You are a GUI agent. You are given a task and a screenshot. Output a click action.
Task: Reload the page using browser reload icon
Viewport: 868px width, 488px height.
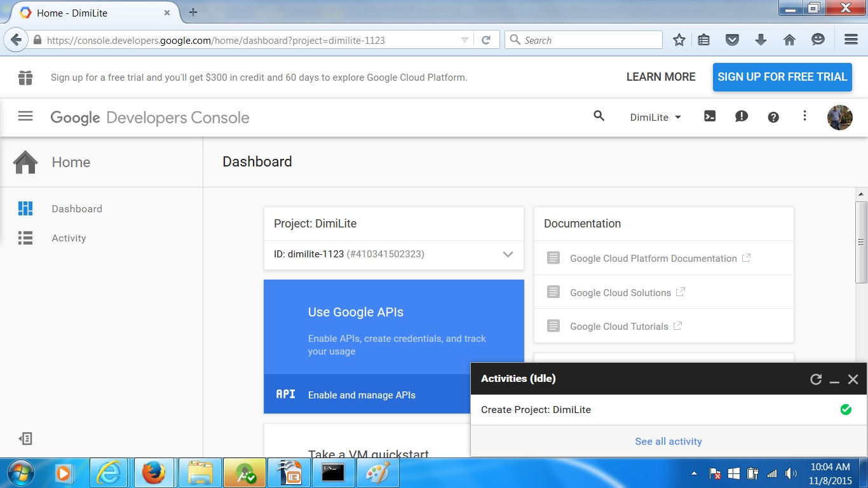[486, 40]
